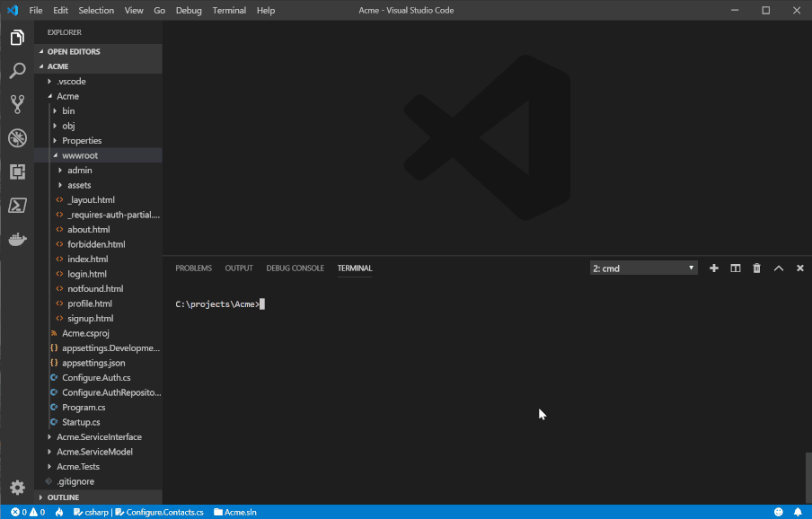
Task: Open the Explorer view in activity bar
Action: tap(17, 37)
